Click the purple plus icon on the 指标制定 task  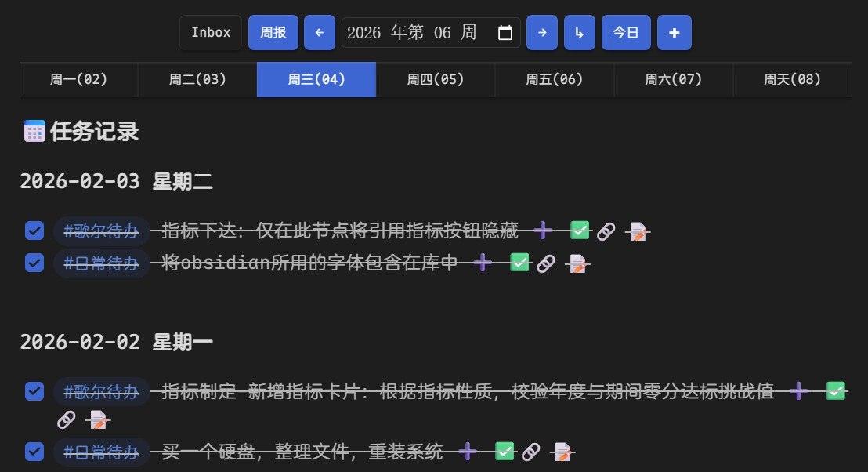pos(798,390)
